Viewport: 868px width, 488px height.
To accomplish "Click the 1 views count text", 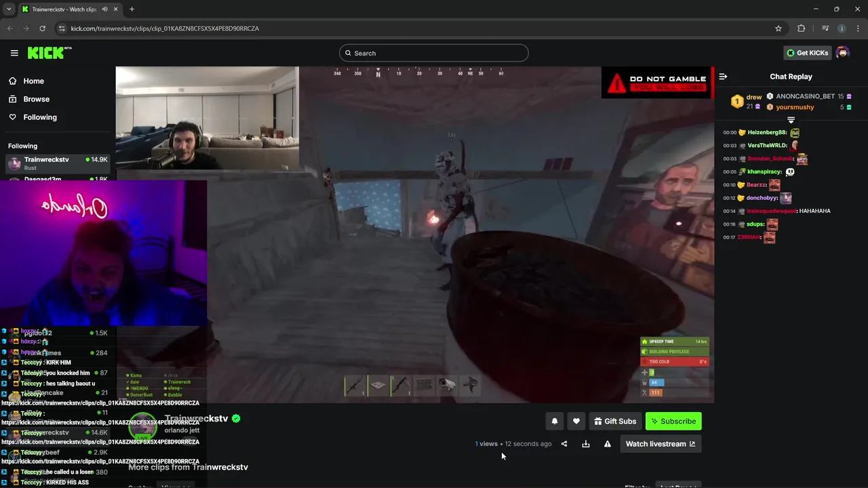I will pos(486,444).
